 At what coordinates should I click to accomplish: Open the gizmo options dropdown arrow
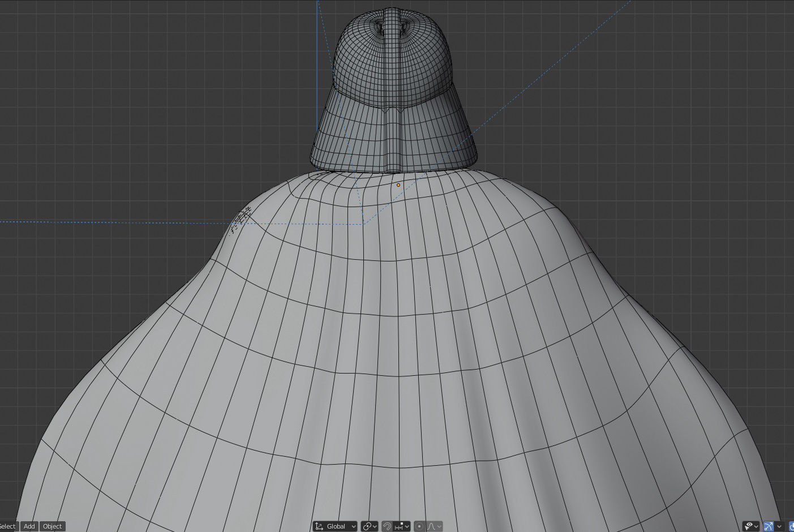[x=779, y=526]
